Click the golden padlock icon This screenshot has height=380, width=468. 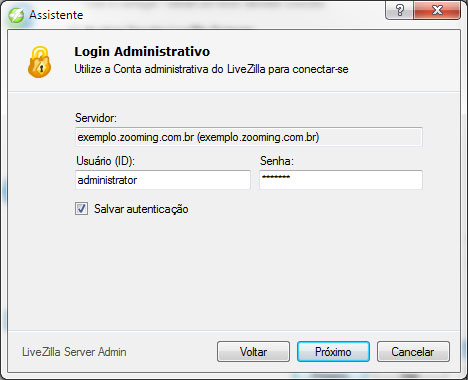tap(39, 62)
